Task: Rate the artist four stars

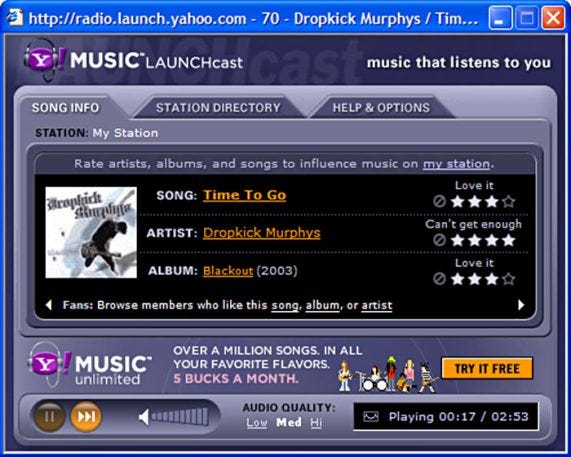Action: 509,240
